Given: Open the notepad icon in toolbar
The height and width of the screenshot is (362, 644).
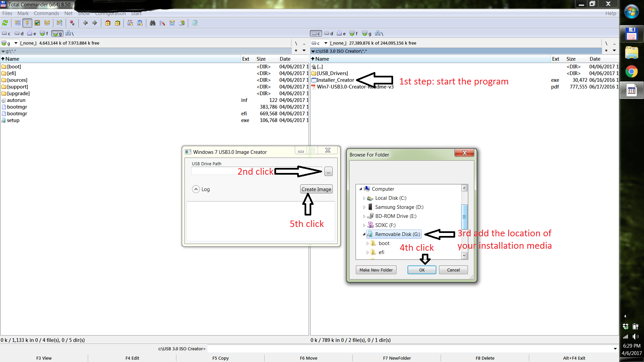Looking at the screenshot, I should coord(195,23).
